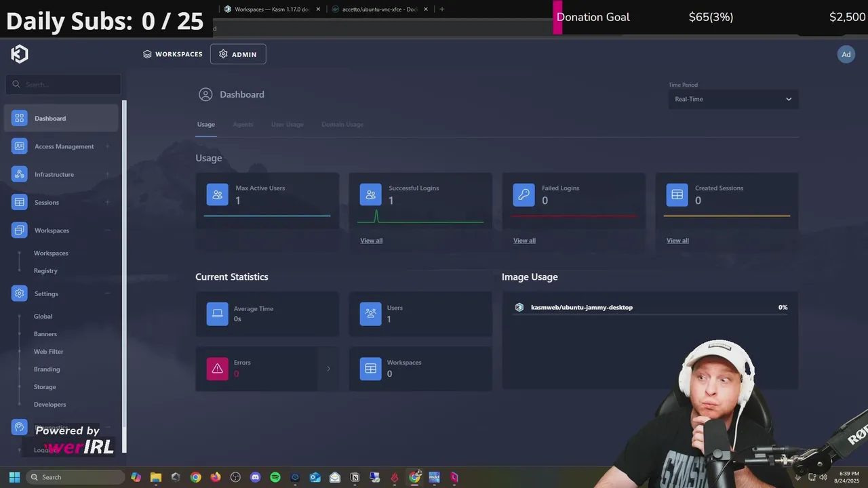
Task: Click the Average Time laptop icon
Action: coord(218,314)
